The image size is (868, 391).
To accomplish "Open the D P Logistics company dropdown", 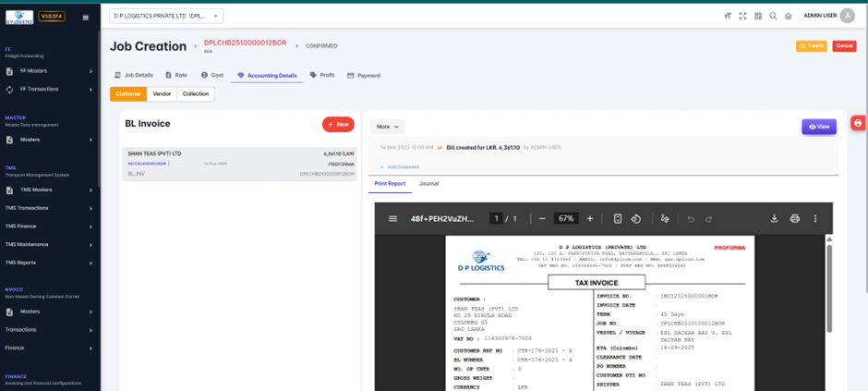I will click(x=166, y=16).
